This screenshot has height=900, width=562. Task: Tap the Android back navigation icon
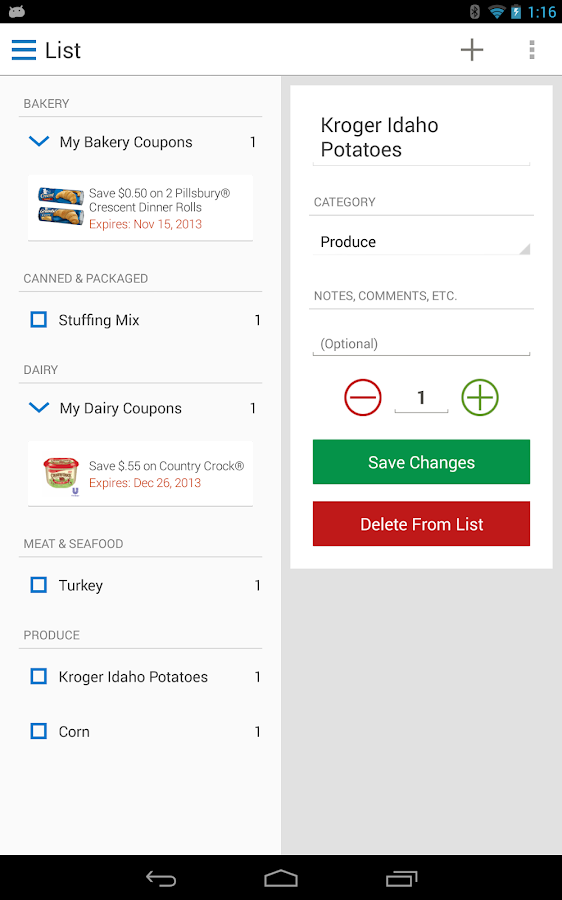point(161,878)
